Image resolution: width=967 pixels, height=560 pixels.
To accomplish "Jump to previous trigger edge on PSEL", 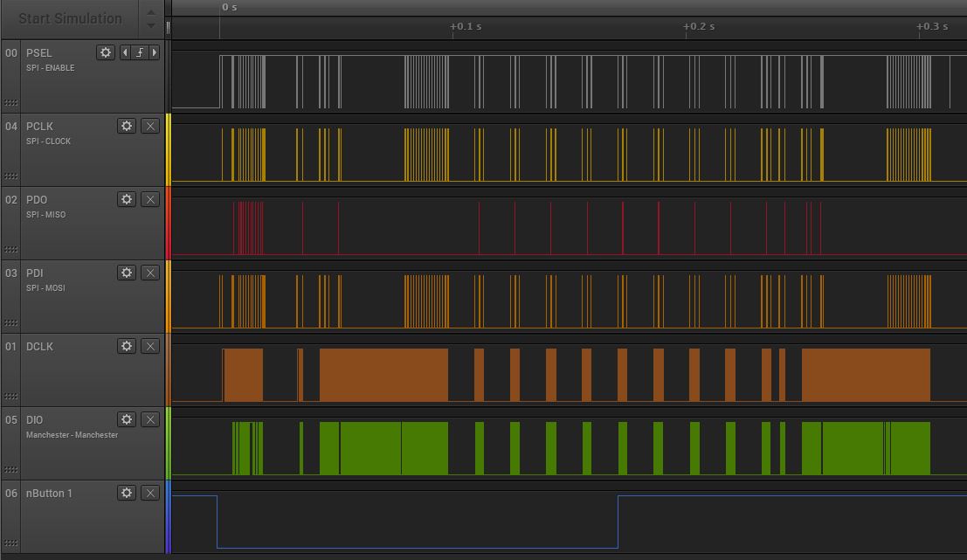I will (x=125, y=52).
